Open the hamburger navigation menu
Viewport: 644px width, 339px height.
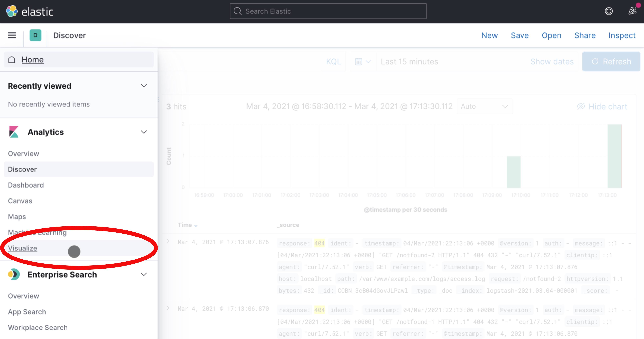click(12, 35)
